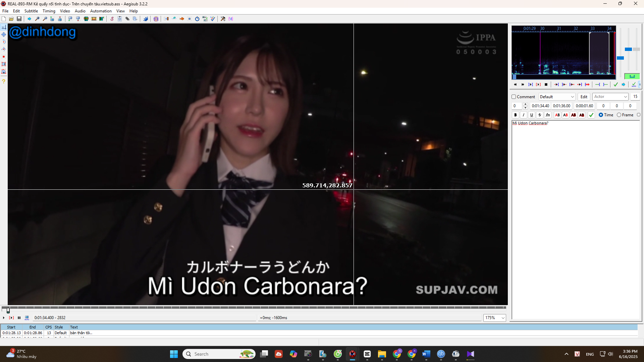Open the Aegisub options wrench icon
The width and height of the screenshot is (644, 362).
[x=223, y=19]
